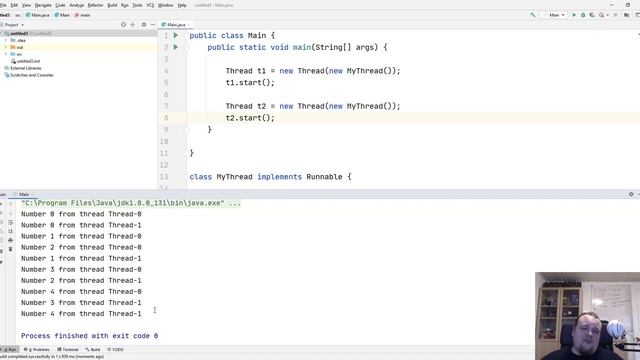Click the 'Number 4 from thread Thread-1' line
This screenshot has height=360, width=640.
coord(81,314)
